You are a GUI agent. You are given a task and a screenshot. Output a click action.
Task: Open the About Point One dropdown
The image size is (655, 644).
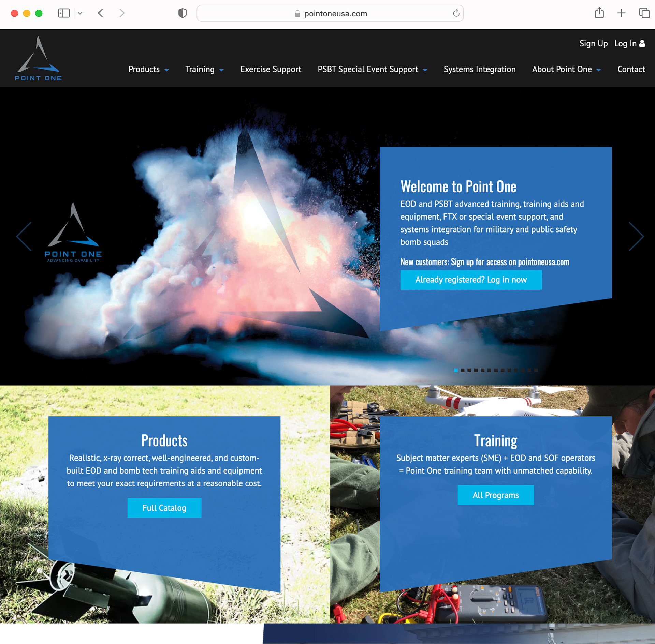pos(566,69)
